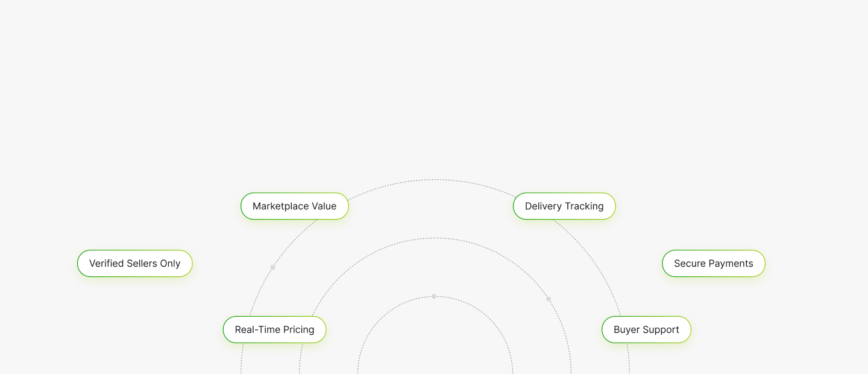
Task: Tap the word "Value" in the Marketplace pill
Action: click(x=324, y=206)
